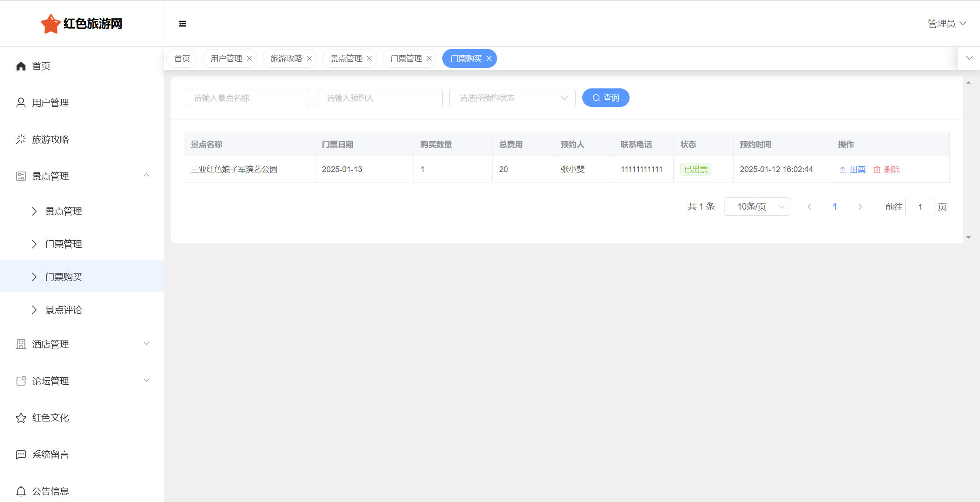
Task: Open the 10条/页 page size dropdown
Action: pos(757,207)
